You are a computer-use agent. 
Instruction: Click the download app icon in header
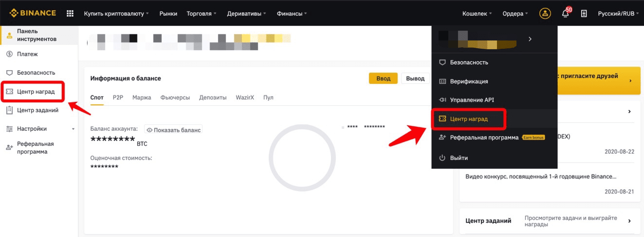click(x=584, y=14)
